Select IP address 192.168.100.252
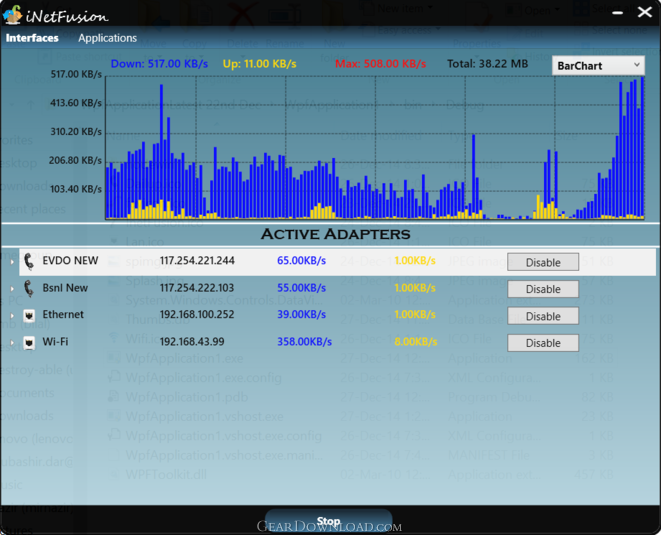Screen dimensions: 661x535 click(196, 315)
